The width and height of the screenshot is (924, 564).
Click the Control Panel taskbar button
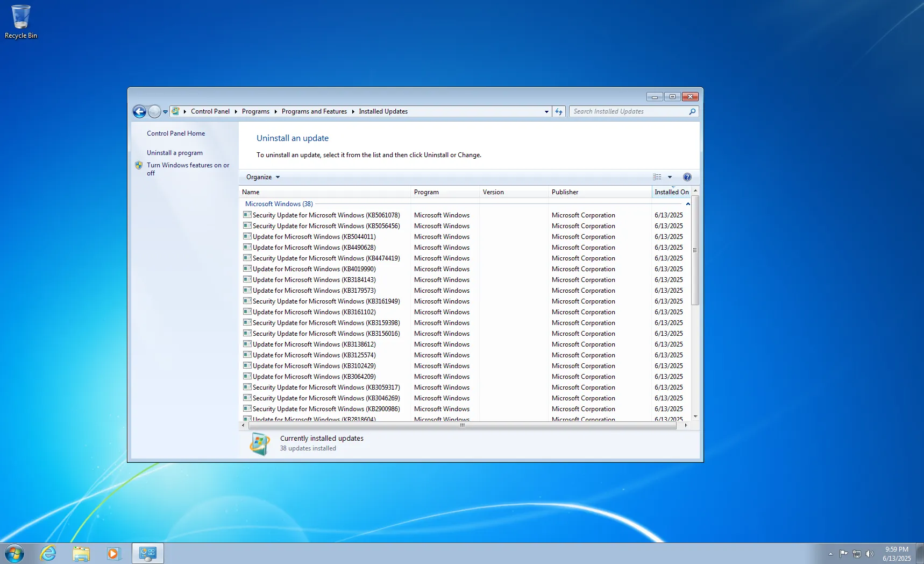(148, 553)
